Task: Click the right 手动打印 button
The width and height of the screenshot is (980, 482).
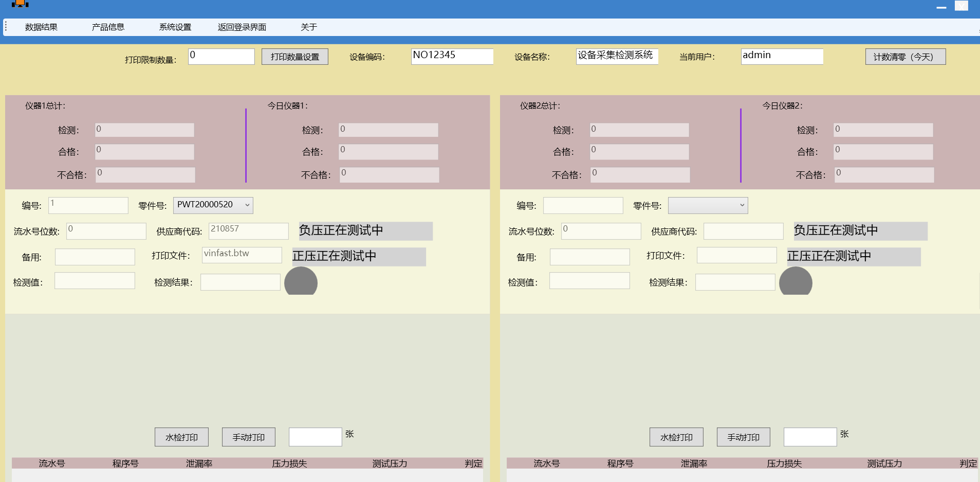Action: (744, 437)
